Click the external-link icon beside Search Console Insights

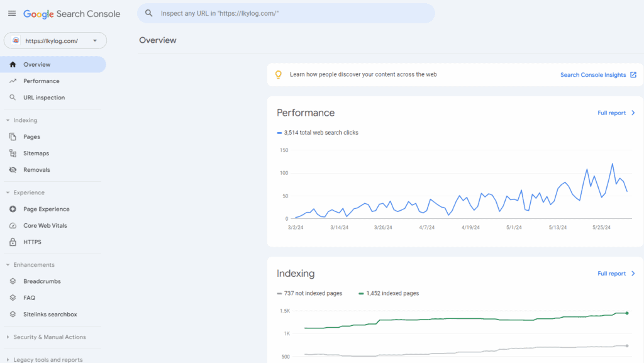click(633, 75)
